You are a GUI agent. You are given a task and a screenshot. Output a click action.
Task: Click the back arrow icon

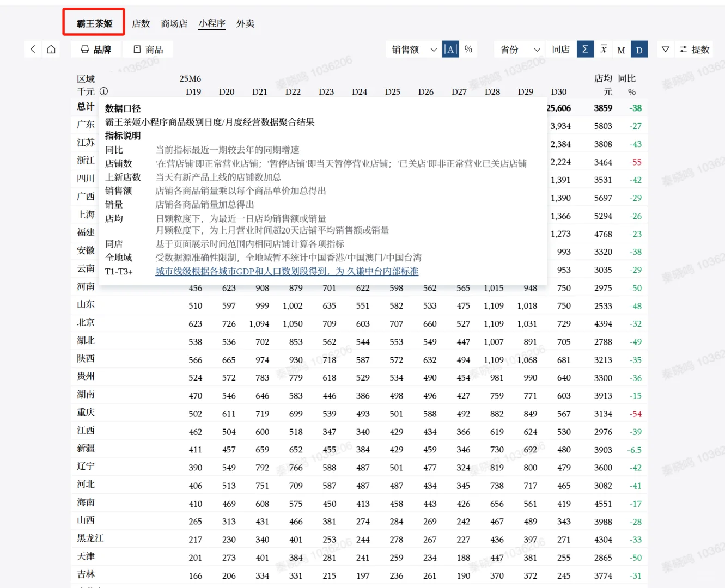click(x=33, y=50)
